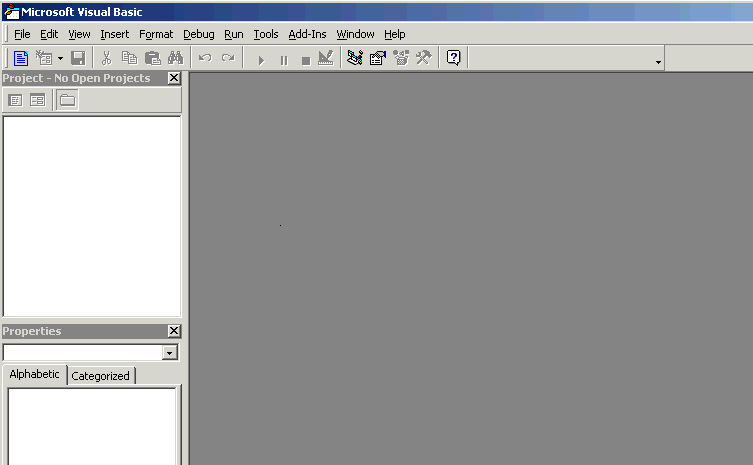Open the Project Explorer toolbar icon
This screenshot has width=753, height=465.
(355, 58)
